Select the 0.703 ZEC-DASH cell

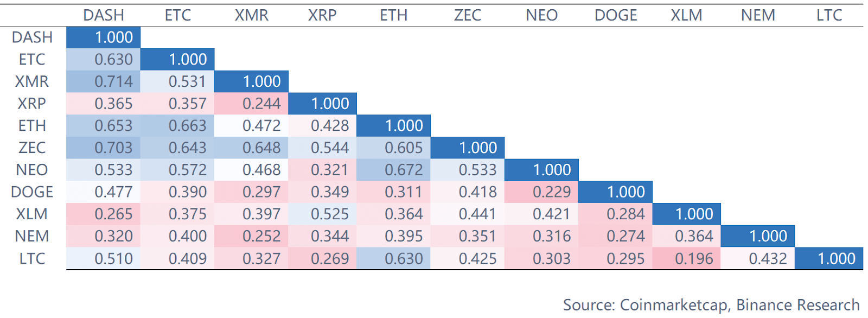pyautogui.click(x=113, y=148)
